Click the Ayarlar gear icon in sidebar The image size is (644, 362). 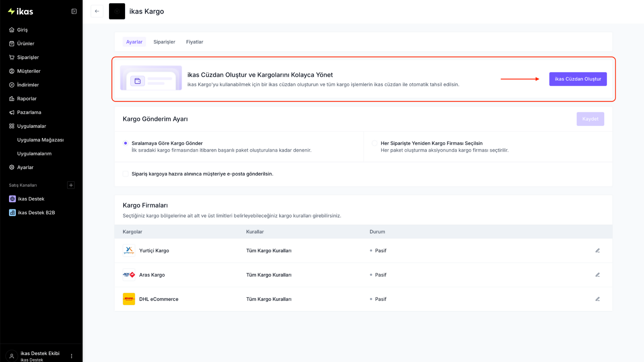(12, 167)
